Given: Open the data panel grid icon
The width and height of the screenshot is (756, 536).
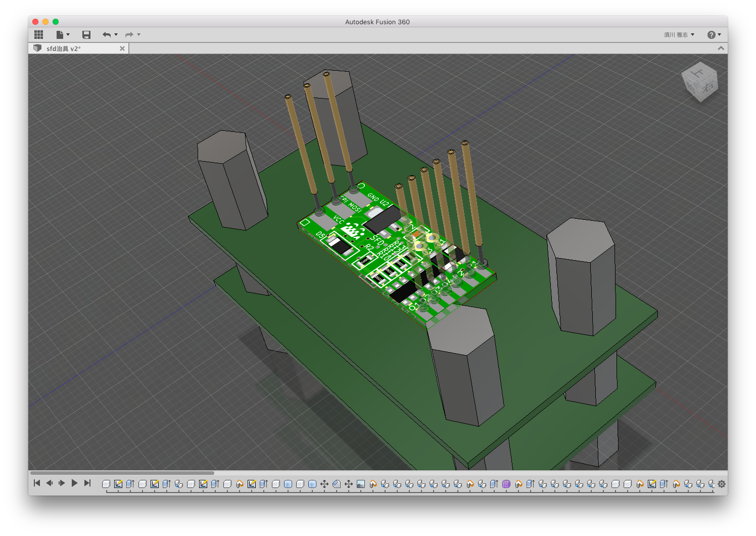Looking at the screenshot, I should [x=38, y=34].
